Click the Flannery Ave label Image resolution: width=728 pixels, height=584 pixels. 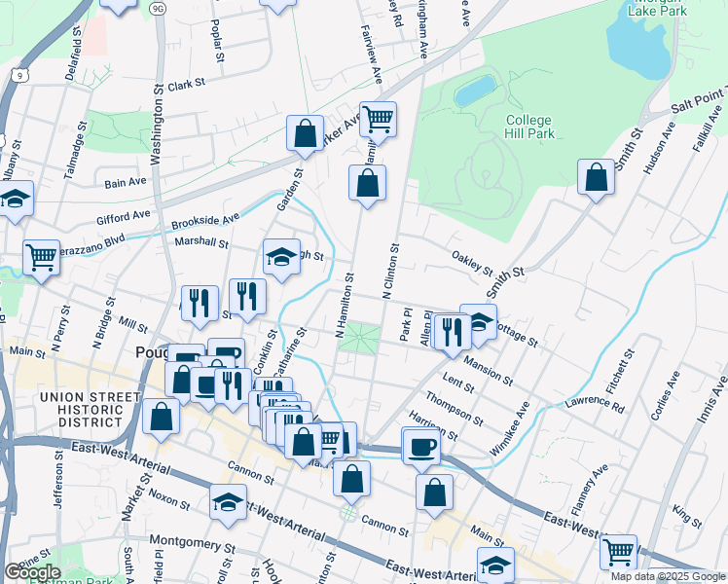pos(589,490)
